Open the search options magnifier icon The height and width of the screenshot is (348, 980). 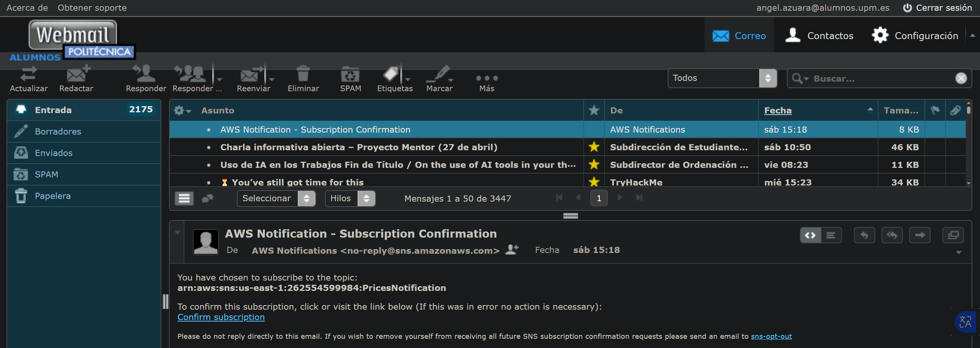(800, 78)
